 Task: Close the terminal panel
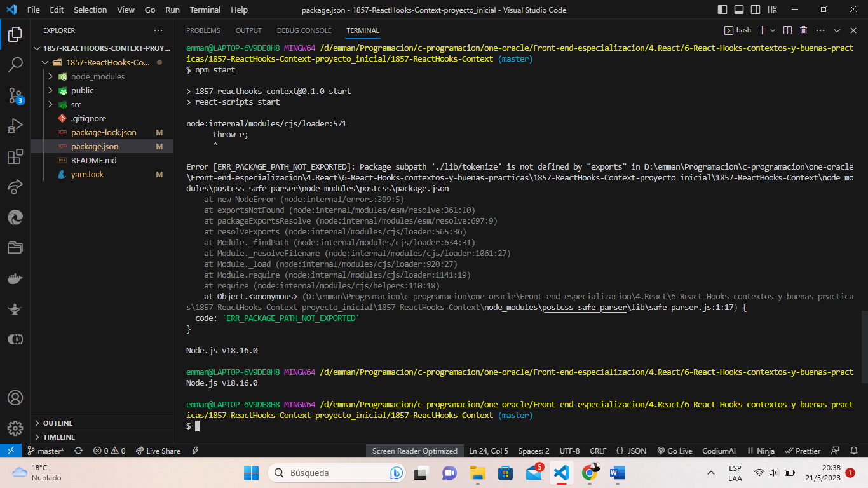click(x=853, y=30)
